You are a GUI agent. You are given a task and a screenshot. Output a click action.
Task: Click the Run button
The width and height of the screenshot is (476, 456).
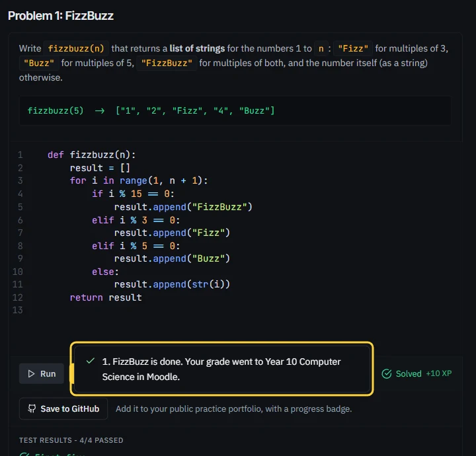click(42, 373)
